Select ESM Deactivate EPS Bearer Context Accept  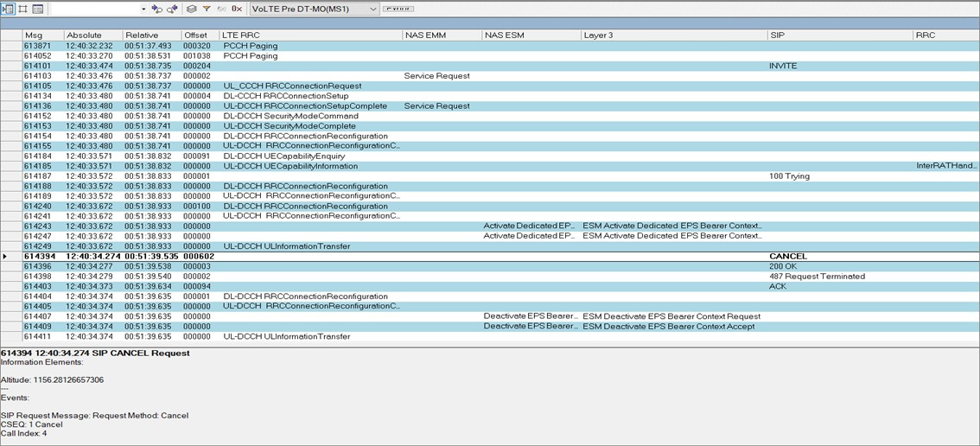[x=669, y=326]
